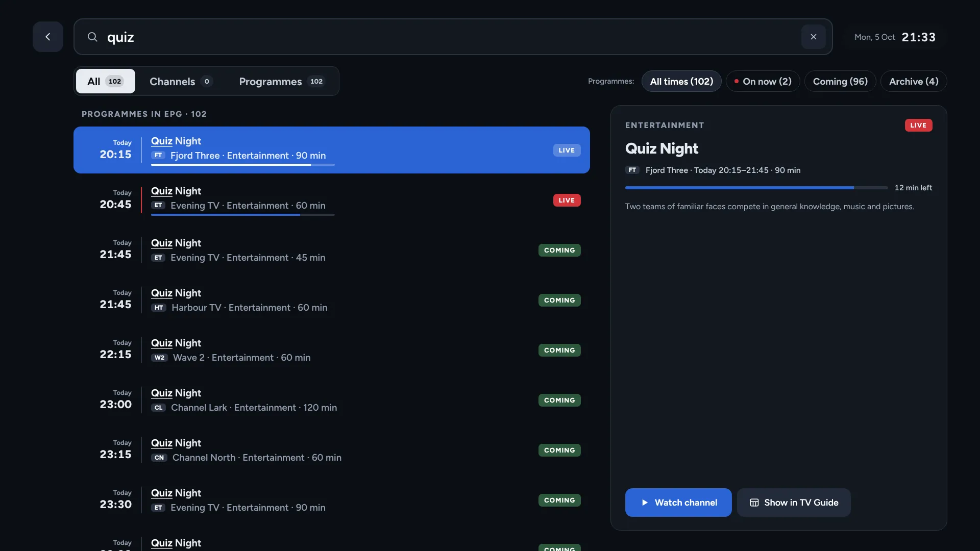Filter by On now (2)
The image size is (980, 551).
[x=763, y=81]
